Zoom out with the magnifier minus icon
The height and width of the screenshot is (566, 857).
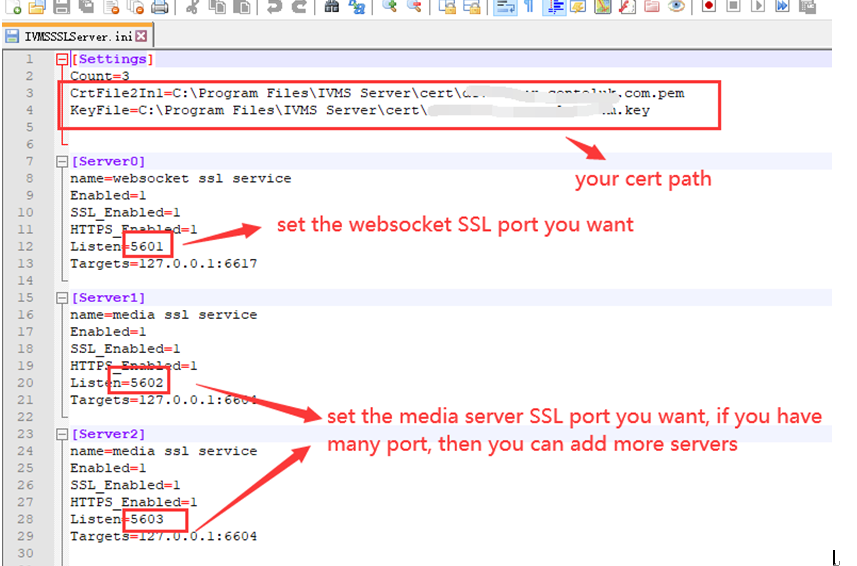click(x=414, y=7)
